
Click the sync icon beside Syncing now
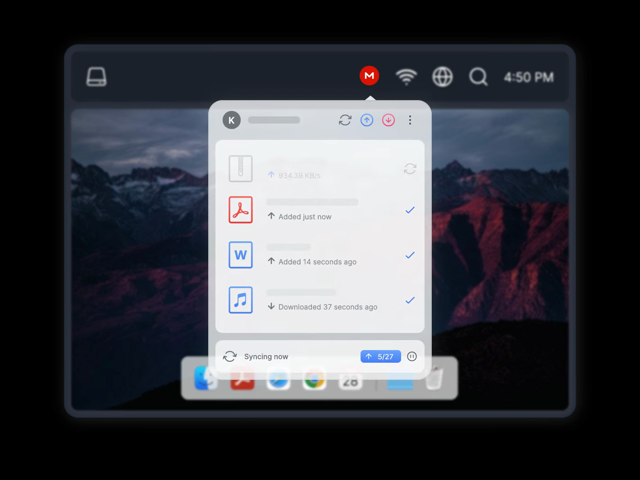230,356
